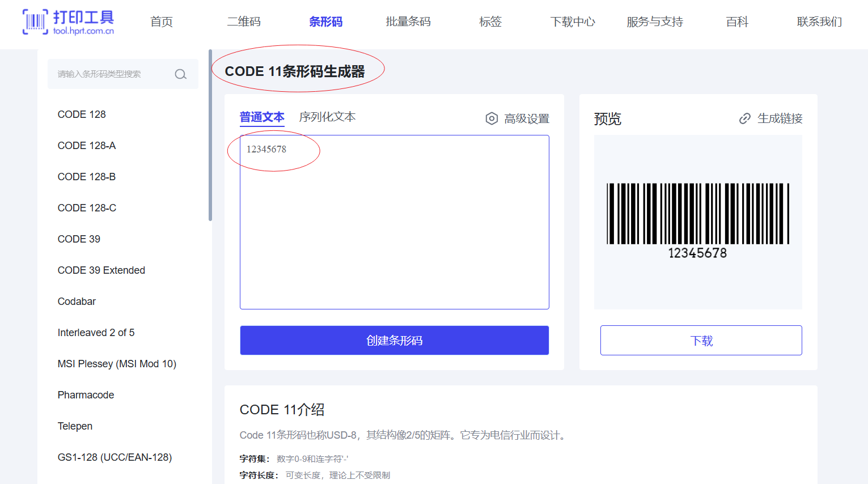The image size is (868, 484).
Task: Select CODE 39 barcode type
Action: [79, 239]
